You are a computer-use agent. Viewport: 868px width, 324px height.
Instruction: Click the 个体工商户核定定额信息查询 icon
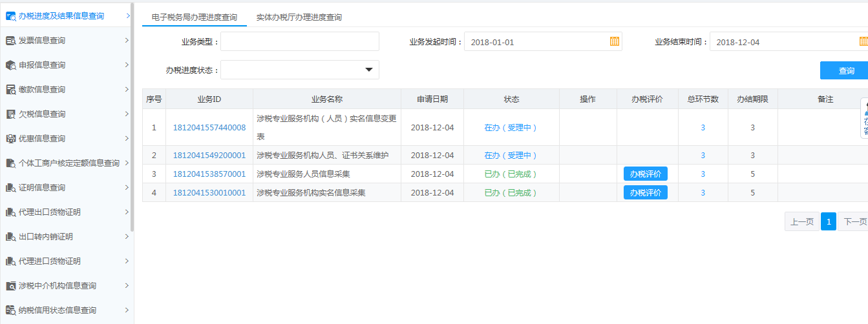tap(10, 163)
